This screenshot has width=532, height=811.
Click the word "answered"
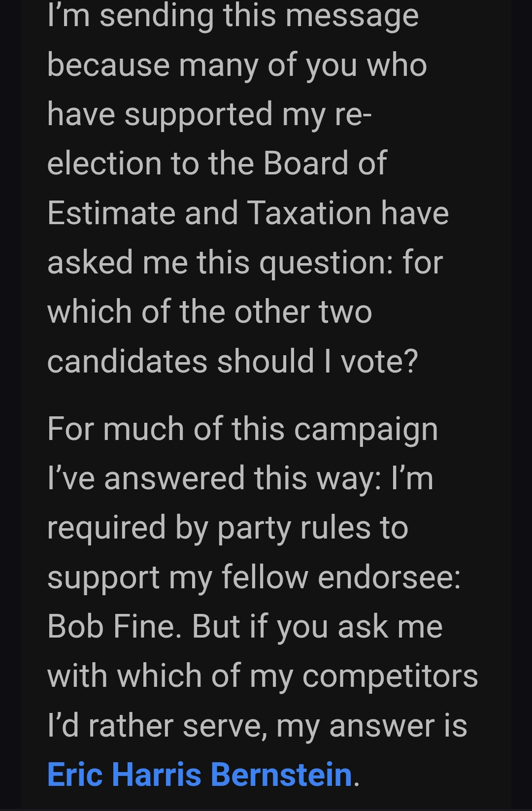(x=174, y=478)
